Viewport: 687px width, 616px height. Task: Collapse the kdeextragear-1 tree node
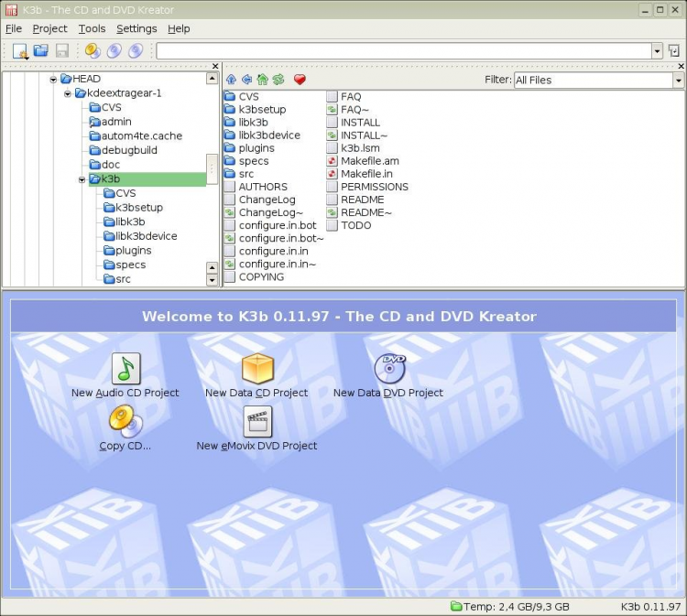click(x=68, y=93)
